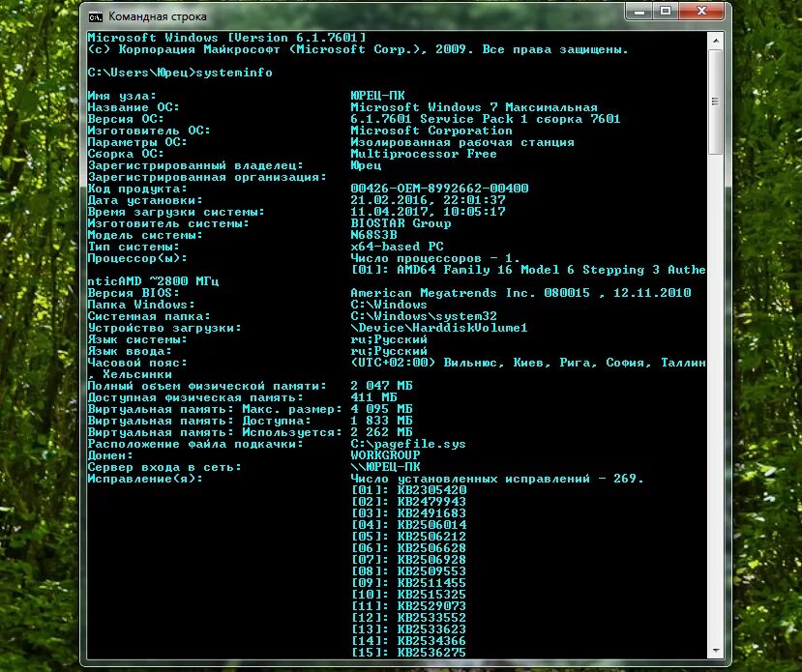Click the 'Версия BIOS:' label
This screenshot has height=672, width=802.
coord(134,293)
